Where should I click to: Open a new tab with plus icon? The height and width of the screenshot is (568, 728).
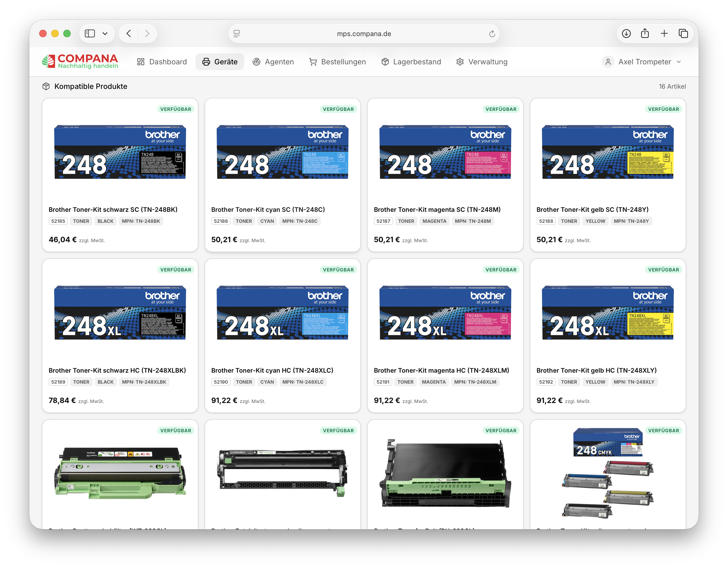coord(664,34)
